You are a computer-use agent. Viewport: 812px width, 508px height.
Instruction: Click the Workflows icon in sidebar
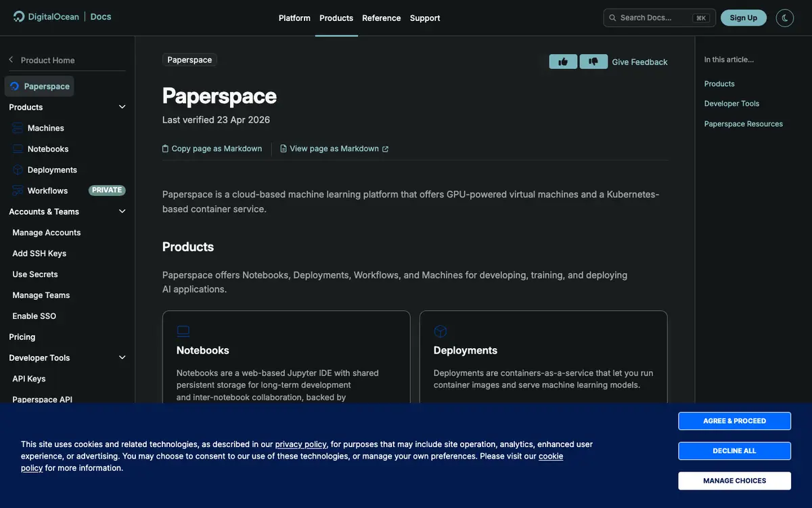coord(18,191)
